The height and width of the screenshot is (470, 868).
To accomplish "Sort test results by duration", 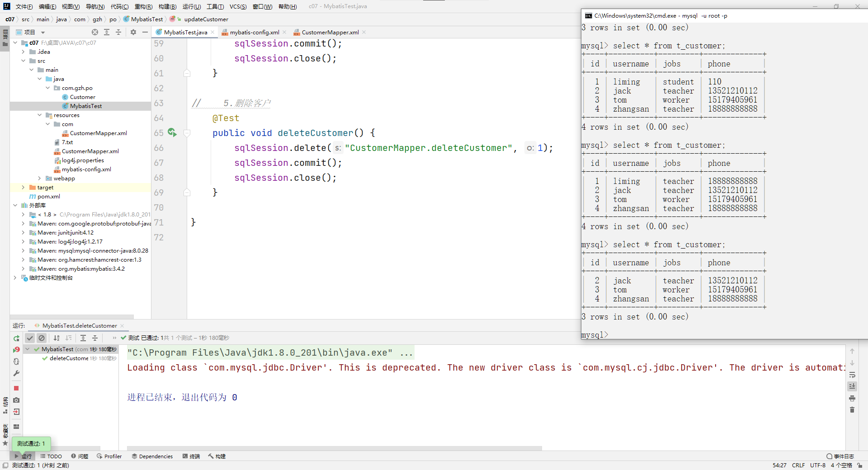I will [x=69, y=338].
